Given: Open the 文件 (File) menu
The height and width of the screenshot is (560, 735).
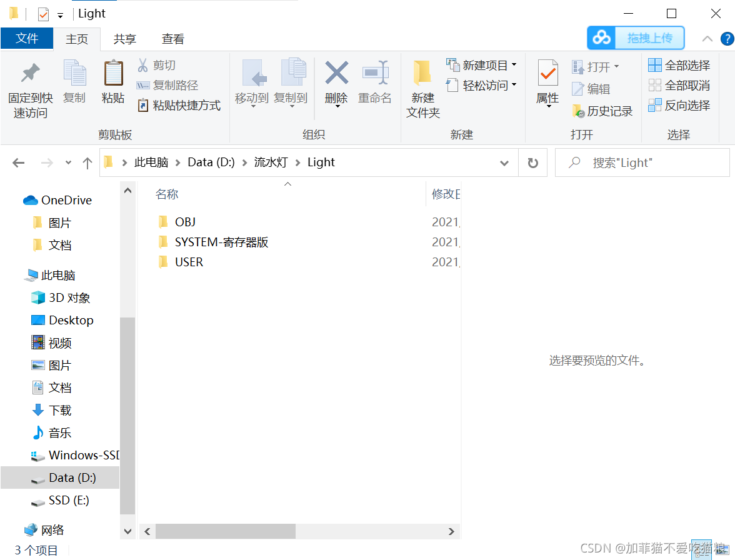Looking at the screenshot, I should pos(27,39).
